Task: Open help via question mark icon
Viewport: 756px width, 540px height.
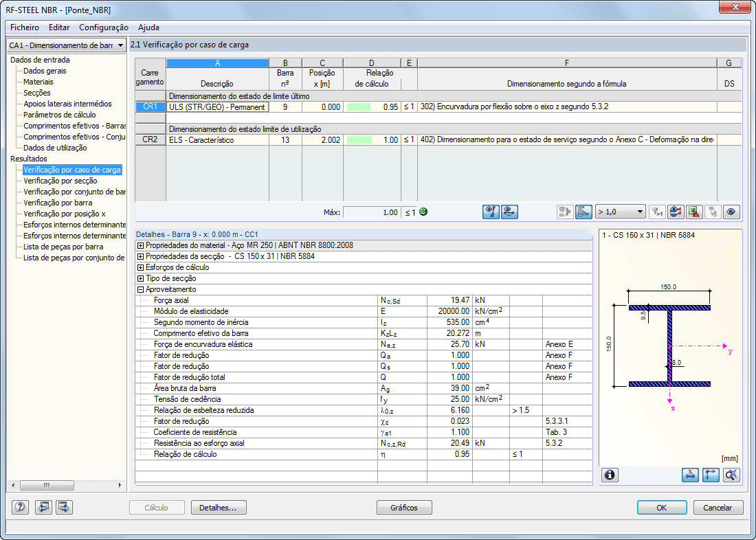Action: [x=20, y=507]
